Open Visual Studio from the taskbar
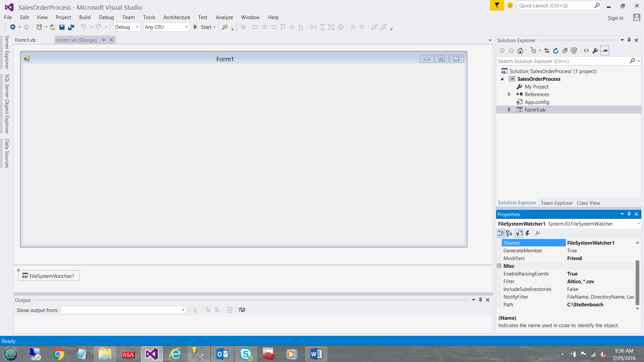Image resolution: width=644 pixels, height=362 pixels. (152, 354)
